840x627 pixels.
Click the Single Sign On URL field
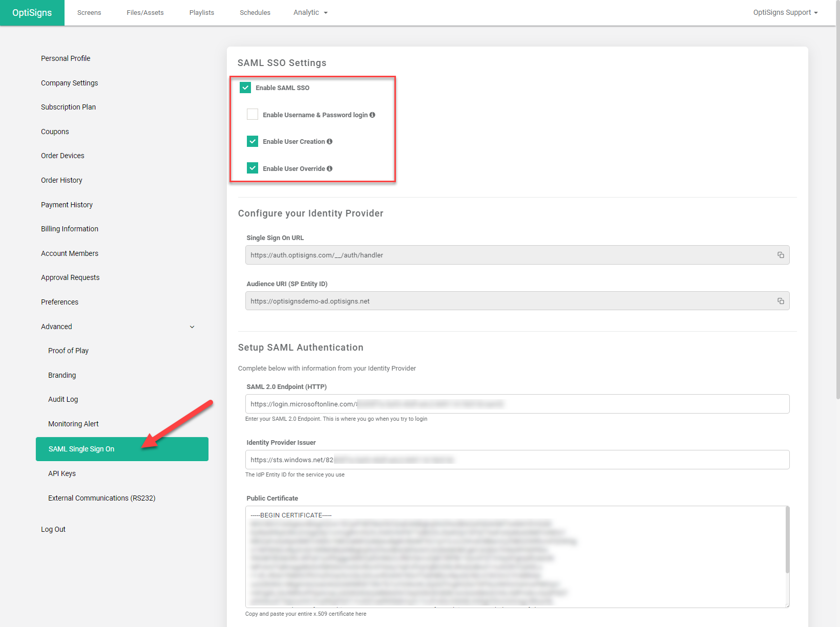pyautogui.click(x=517, y=255)
